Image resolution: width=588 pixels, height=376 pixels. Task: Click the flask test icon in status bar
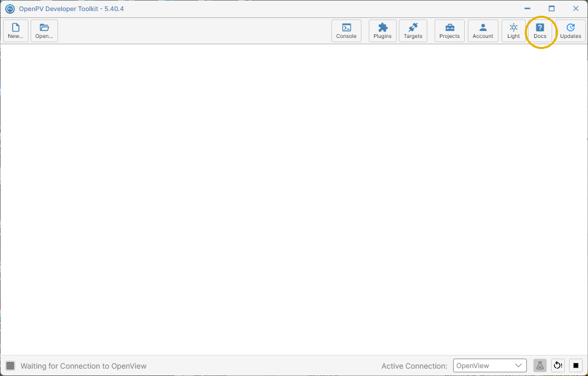(540, 365)
